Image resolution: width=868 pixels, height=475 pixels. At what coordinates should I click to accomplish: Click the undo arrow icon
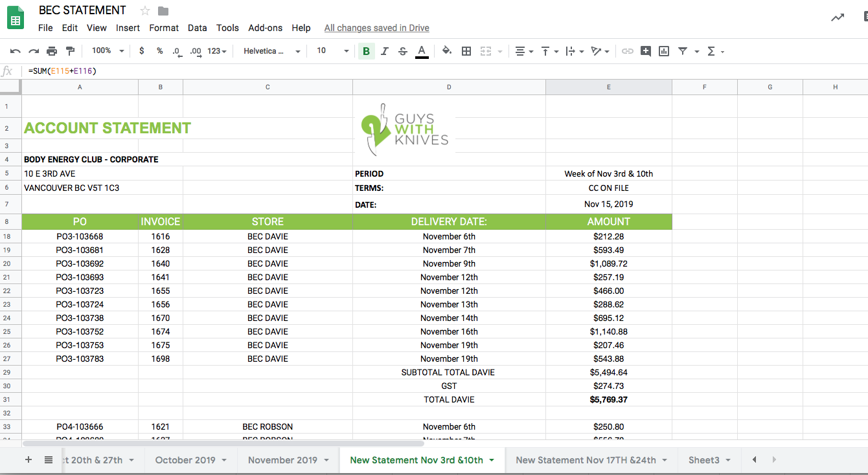tap(15, 51)
